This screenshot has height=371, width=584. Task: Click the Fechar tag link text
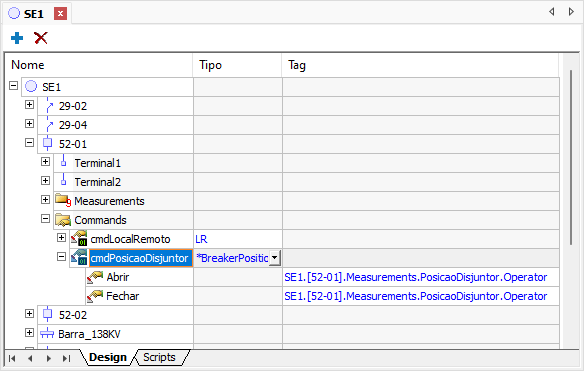click(x=416, y=296)
